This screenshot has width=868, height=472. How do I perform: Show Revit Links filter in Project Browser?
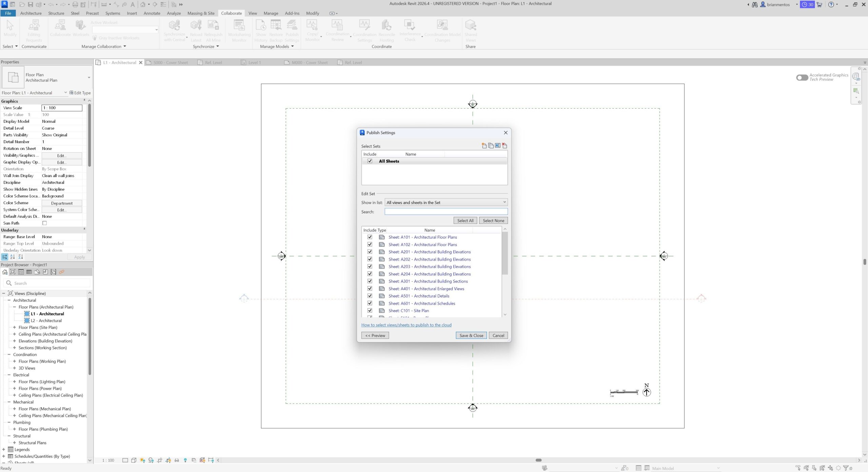click(62, 272)
